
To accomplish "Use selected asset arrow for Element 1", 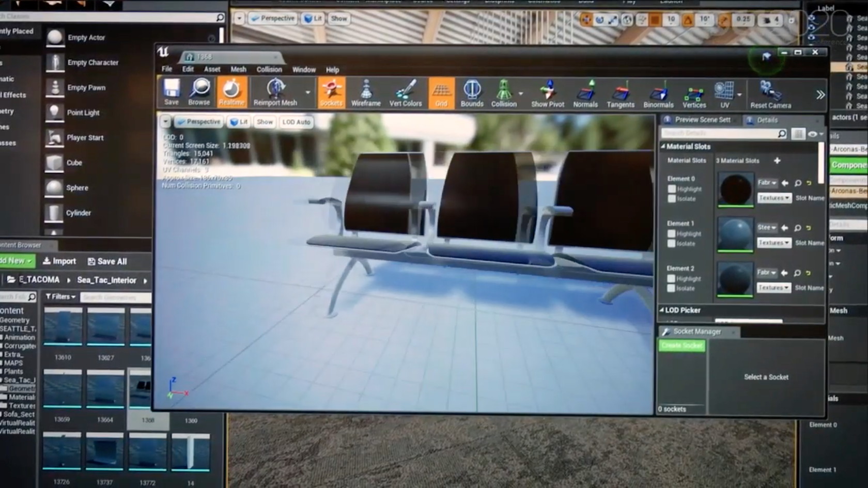I will [785, 228].
